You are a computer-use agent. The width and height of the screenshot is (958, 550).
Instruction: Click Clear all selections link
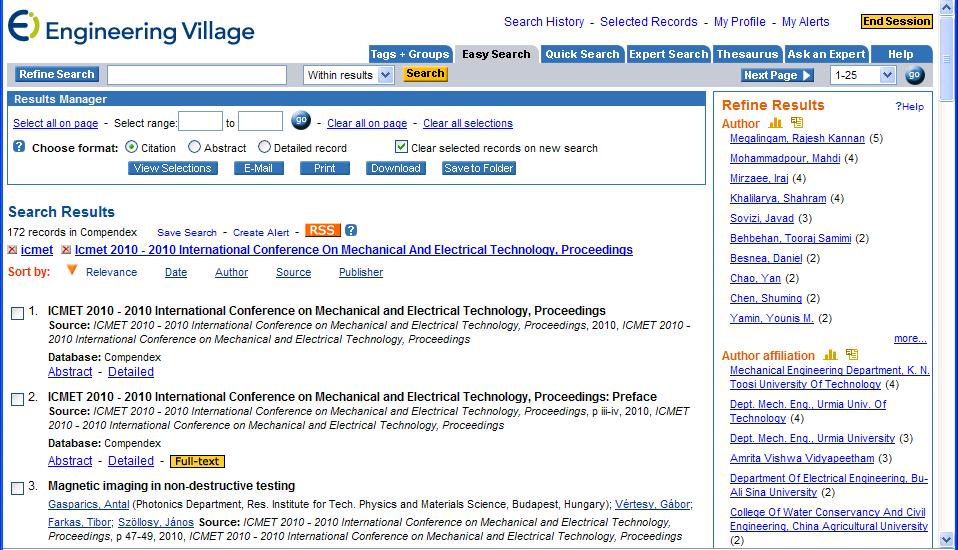coord(468,123)
